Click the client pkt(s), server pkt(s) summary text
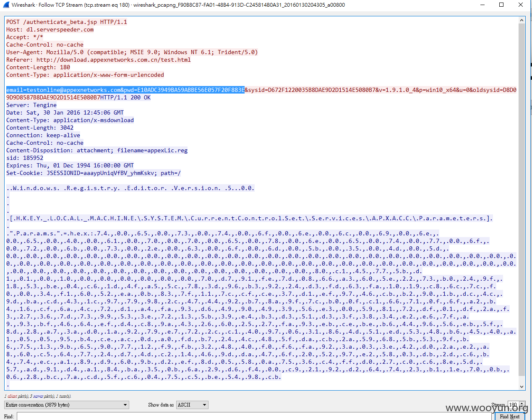 (x=38, y=396)
